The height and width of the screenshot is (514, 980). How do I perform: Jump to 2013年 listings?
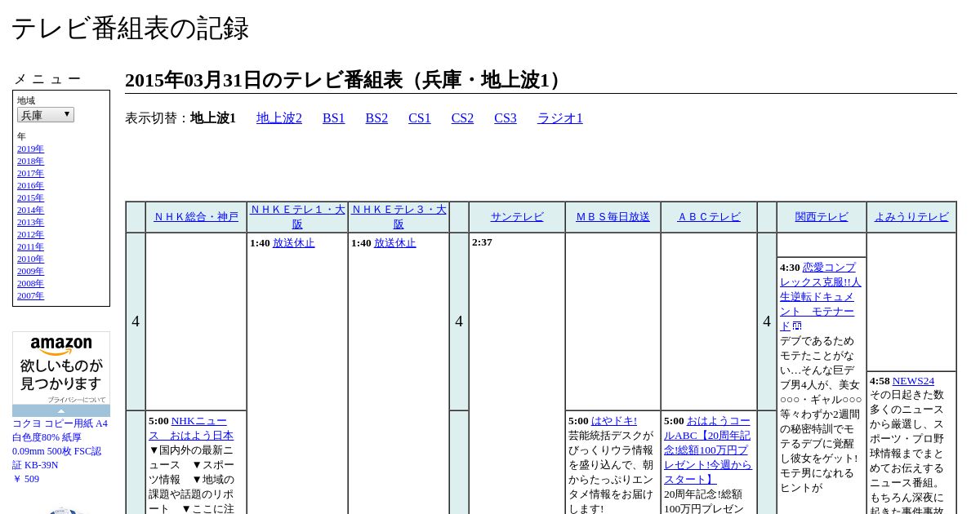[x=30, y=223]
